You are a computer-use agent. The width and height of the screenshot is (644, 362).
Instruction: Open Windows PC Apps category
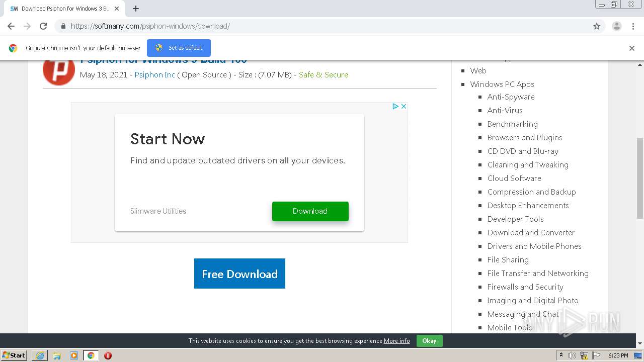[502, 84]
